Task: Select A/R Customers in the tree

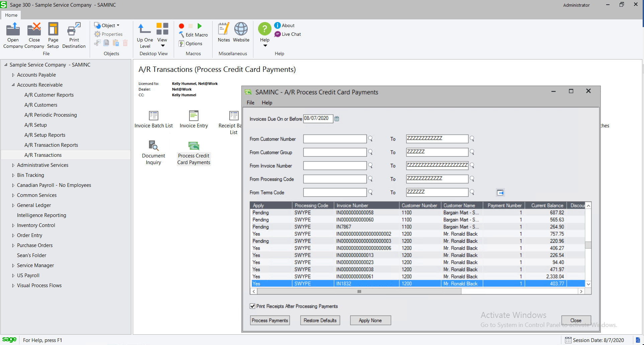Action: pyautogui.click(x=41, y=105)
